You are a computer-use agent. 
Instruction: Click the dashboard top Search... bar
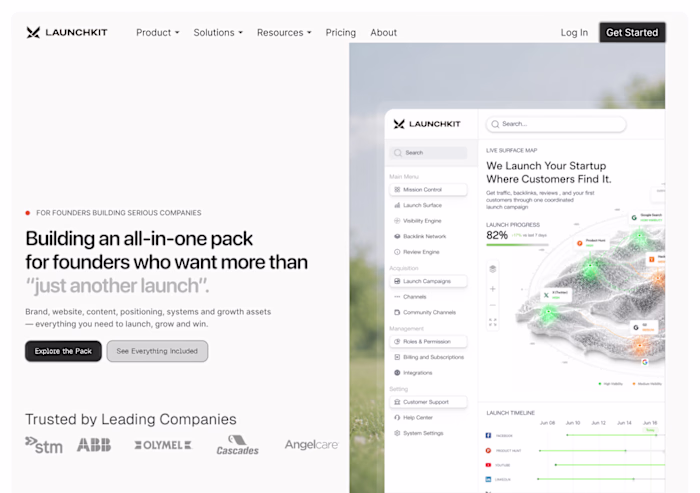556,124
